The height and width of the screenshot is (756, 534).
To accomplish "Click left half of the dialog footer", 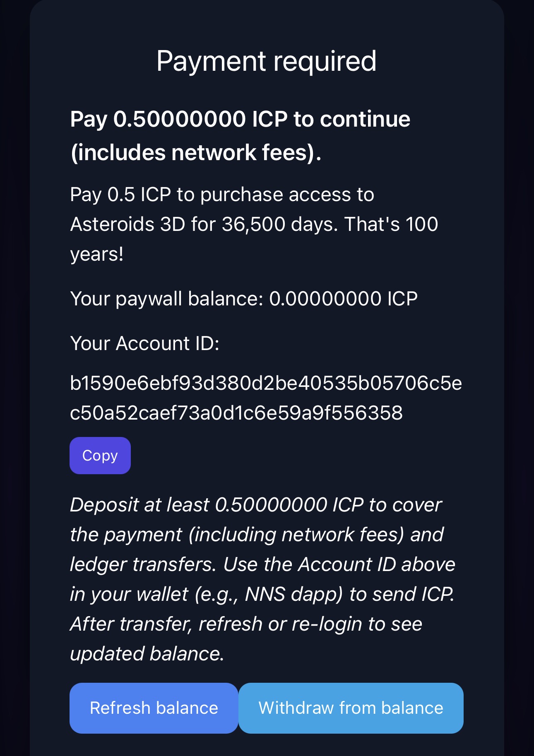I will click(154, 708).
